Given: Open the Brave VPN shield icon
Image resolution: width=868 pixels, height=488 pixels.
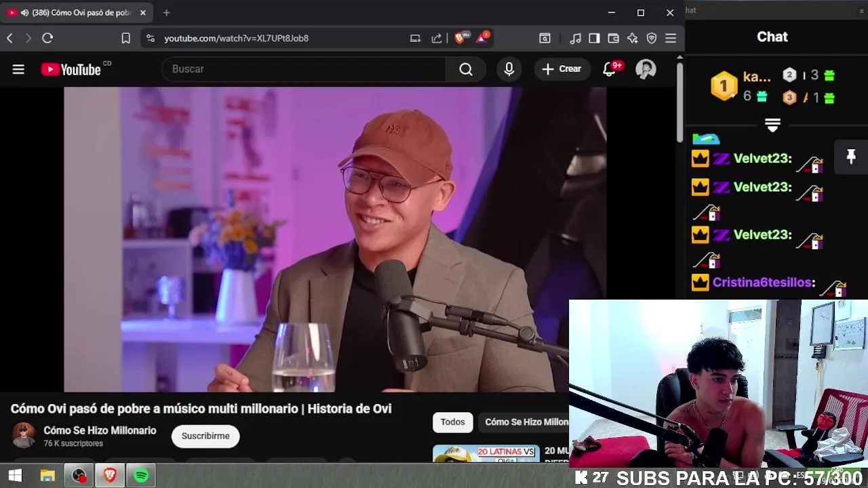Looking at the screenshot, I should [x=652, y=38].
